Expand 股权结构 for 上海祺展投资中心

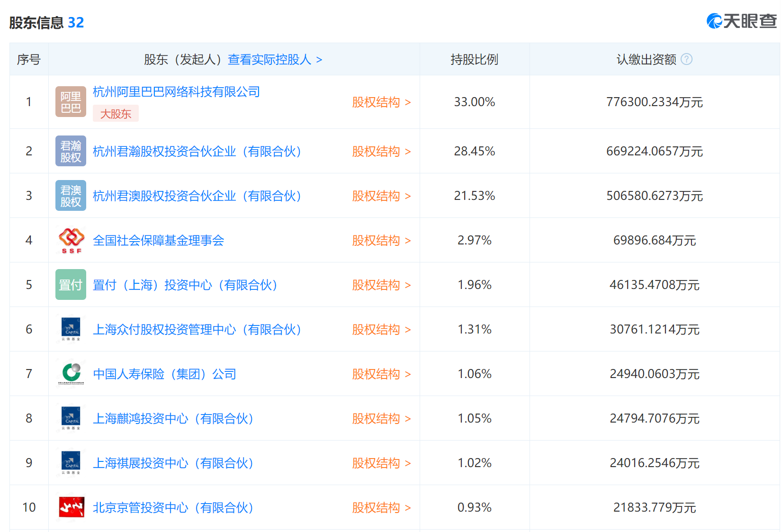click(381, 463)
